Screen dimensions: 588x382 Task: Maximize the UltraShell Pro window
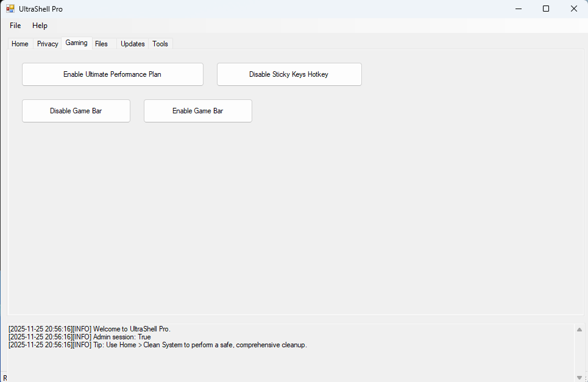546,9
